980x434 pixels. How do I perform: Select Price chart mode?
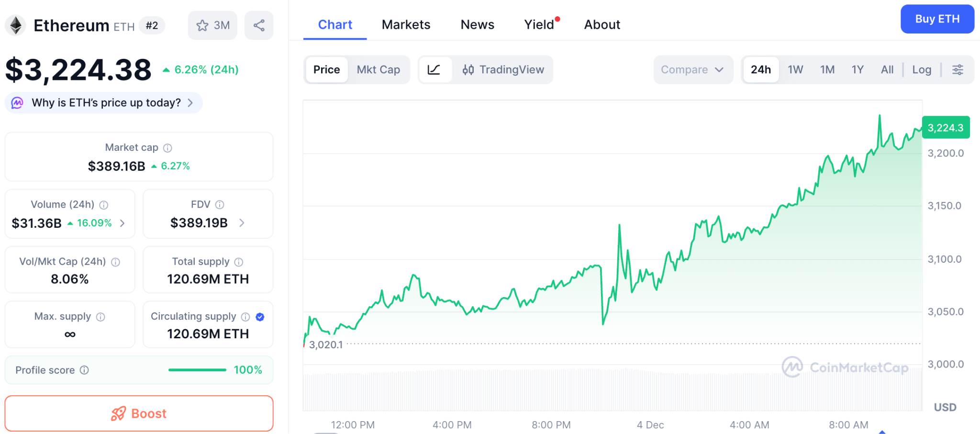[326, 70]
